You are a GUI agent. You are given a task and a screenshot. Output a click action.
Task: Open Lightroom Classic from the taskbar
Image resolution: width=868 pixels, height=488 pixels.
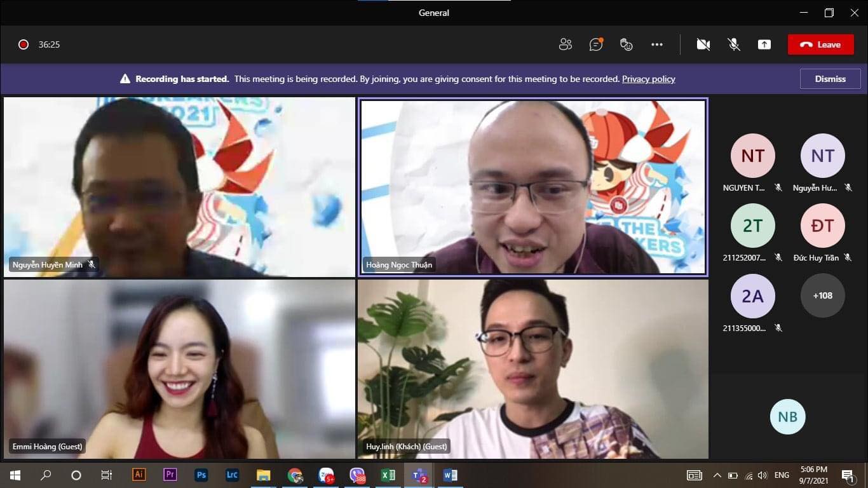coord(232,475)
